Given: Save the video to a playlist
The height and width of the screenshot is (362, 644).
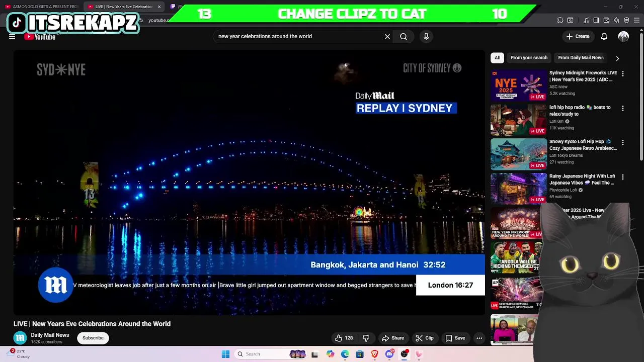Looking at the screenshot, I should coord(455,338).
